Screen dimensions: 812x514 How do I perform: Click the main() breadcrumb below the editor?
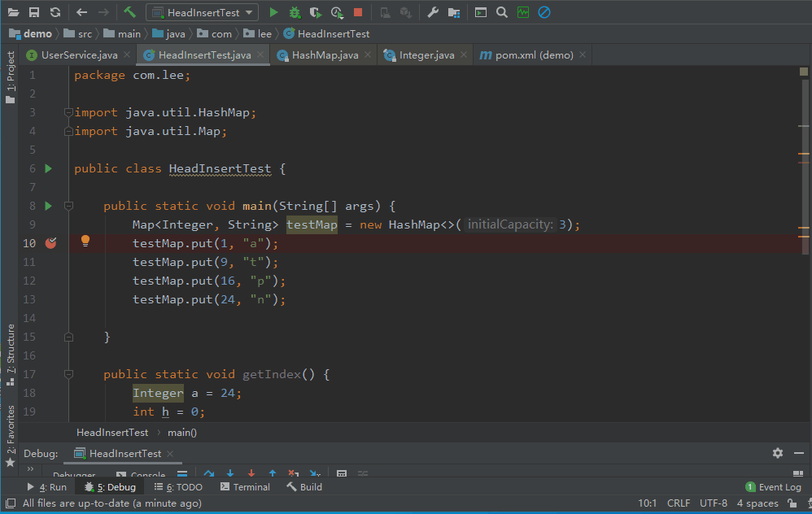(x=181, y=433)
